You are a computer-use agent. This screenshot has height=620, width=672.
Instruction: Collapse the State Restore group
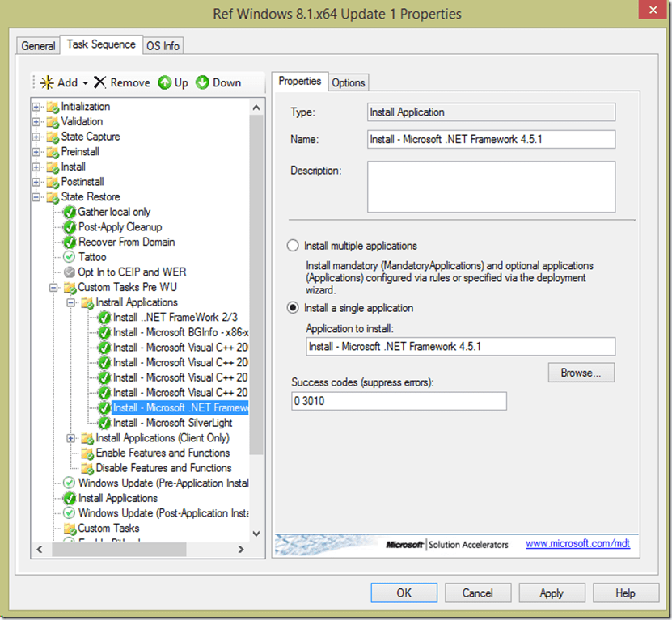pyautogui.click(x=36, y=197)
